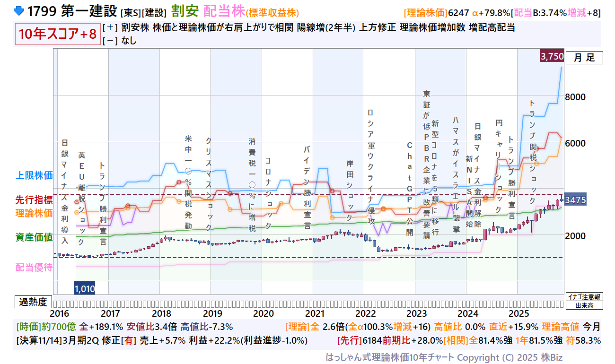Image resolution: width=615 pixels, height=364 pixels.
Task: Click the コロナショック event annotation
Action: click(268, 193)
